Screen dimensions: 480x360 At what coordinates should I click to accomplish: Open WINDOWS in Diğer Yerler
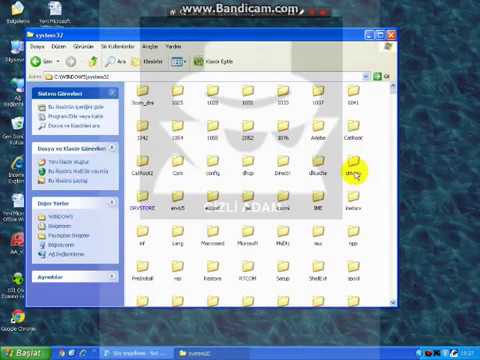tap(60, 217)
